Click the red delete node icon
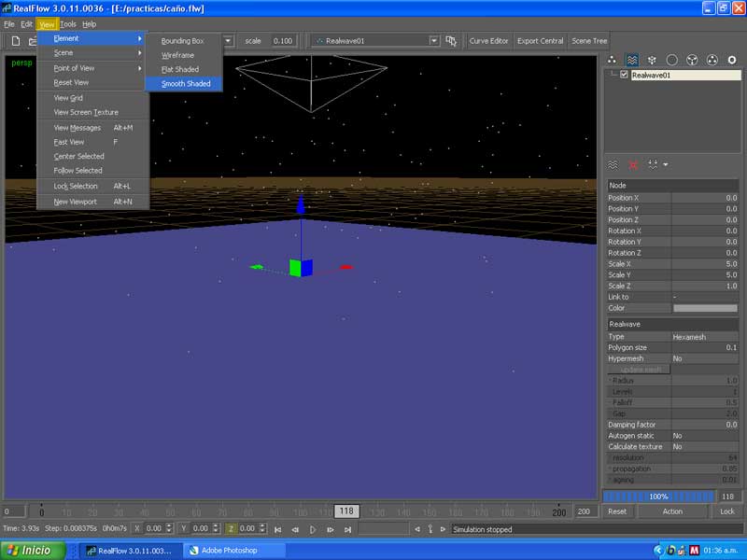 pyautogui.click(x=633, y=165)
